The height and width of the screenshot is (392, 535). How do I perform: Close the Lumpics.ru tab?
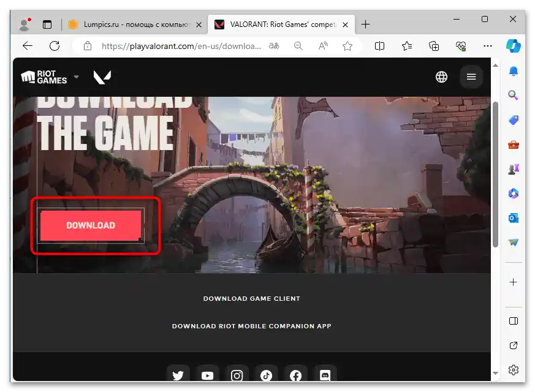(x=199, y=24)
